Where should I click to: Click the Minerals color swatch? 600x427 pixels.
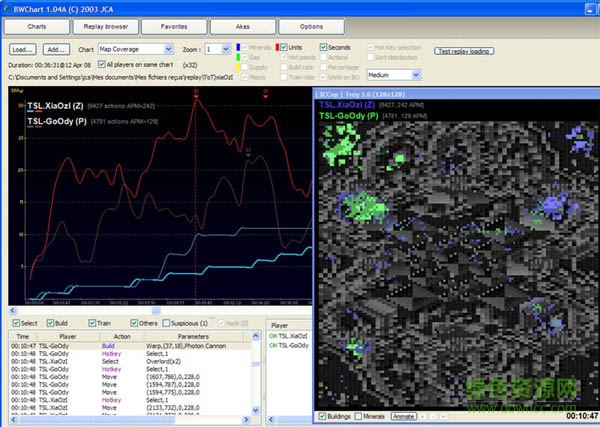(x=239, y=47)
